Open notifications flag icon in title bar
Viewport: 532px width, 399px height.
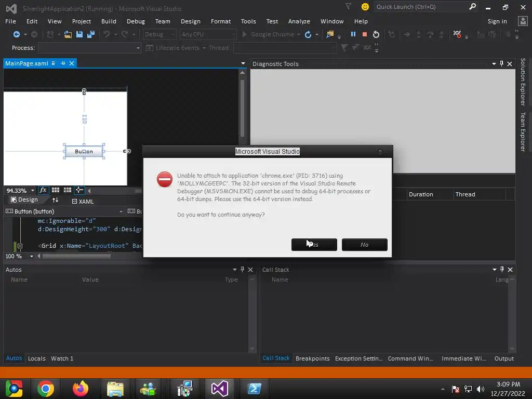pos(348,6)
